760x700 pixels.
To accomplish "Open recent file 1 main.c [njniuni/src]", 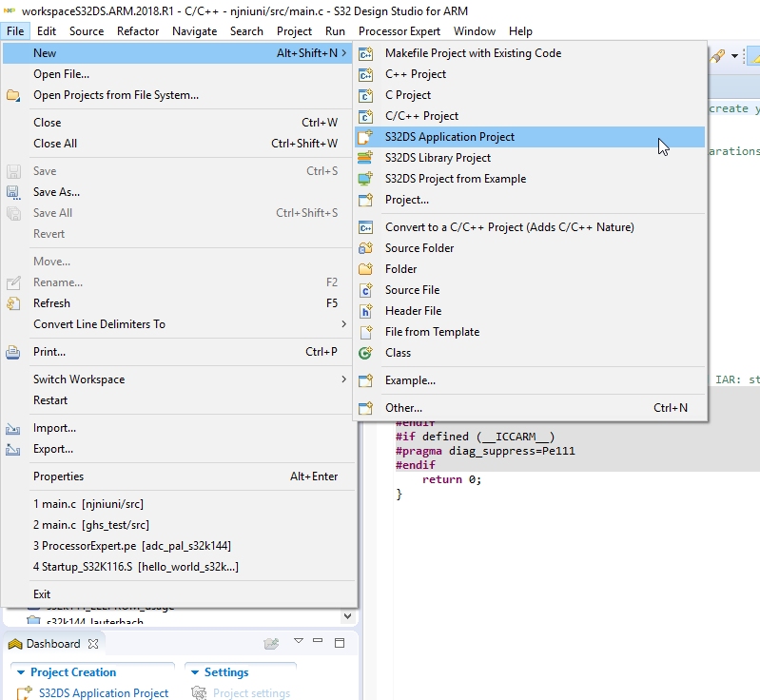I will point(178,504).
